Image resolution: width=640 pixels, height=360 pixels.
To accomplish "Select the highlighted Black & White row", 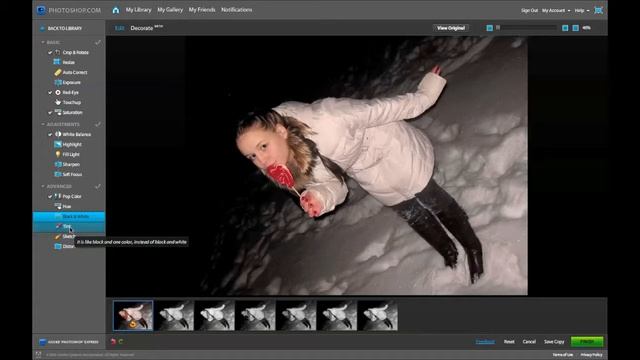I will (69, 216).
